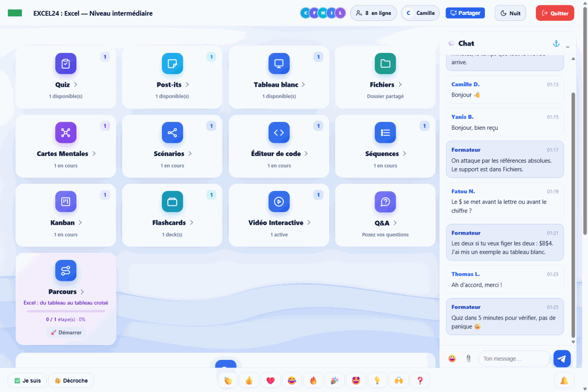Open the emoji picker in chat
The image size is (588, 392).
click(452, 359)
